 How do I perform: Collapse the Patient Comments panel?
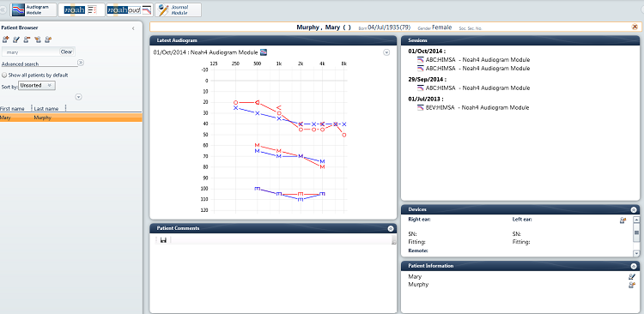coord(391,228)
